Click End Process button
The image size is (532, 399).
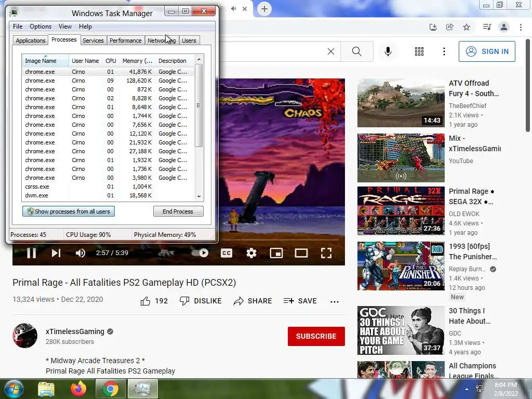178,211
